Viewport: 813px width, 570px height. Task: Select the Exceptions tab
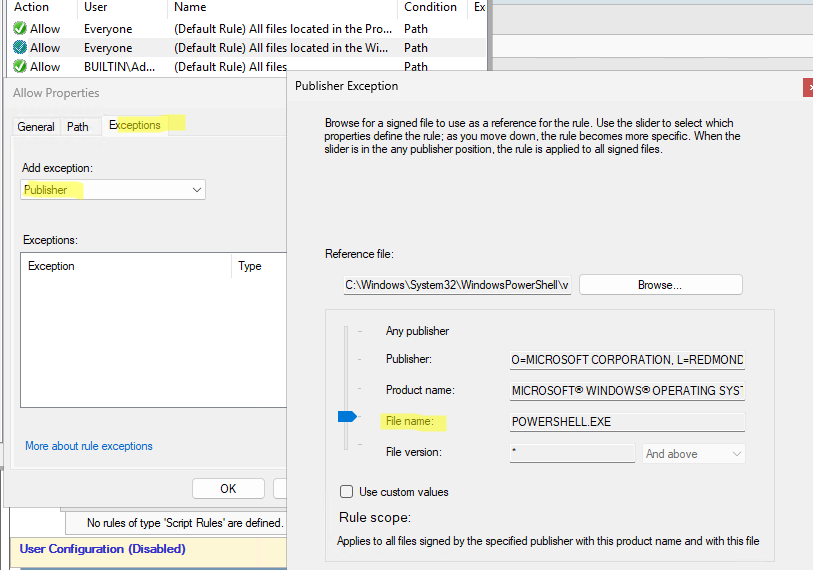coord(135,125)
